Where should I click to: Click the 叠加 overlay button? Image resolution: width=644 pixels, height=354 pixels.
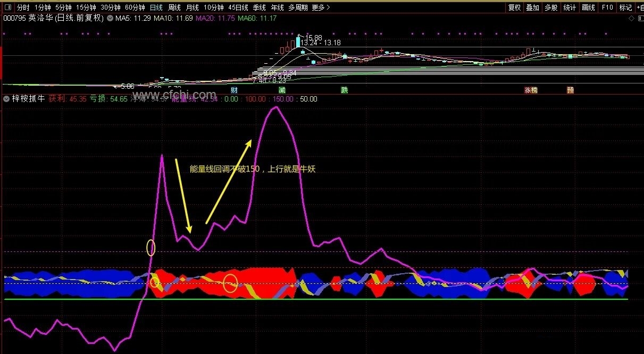(532, 7)
